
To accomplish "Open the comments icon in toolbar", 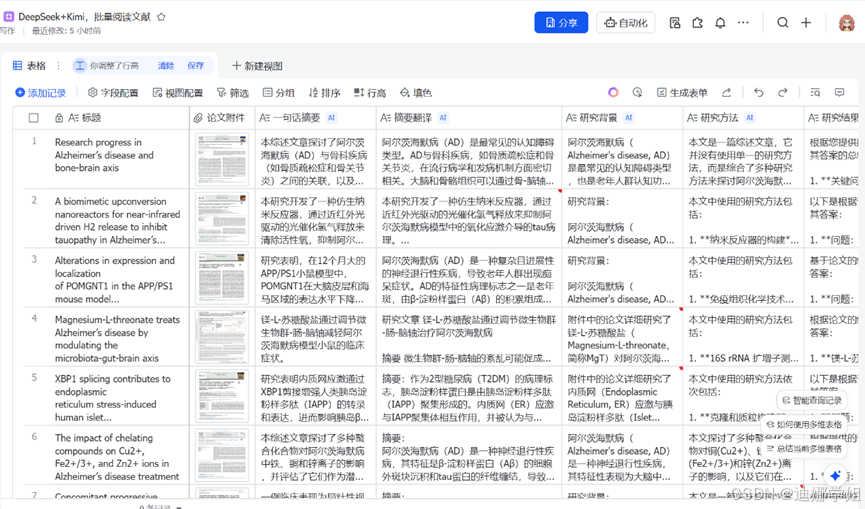I will pyautogui.click(x=840, y=92).
